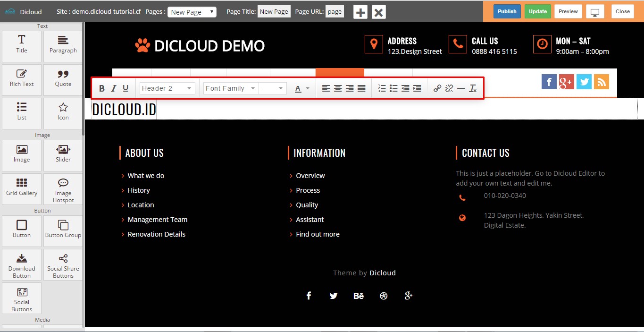Select the Button widget
The width and height of the screenshot is (644, 332).
[x=22, y=231]
